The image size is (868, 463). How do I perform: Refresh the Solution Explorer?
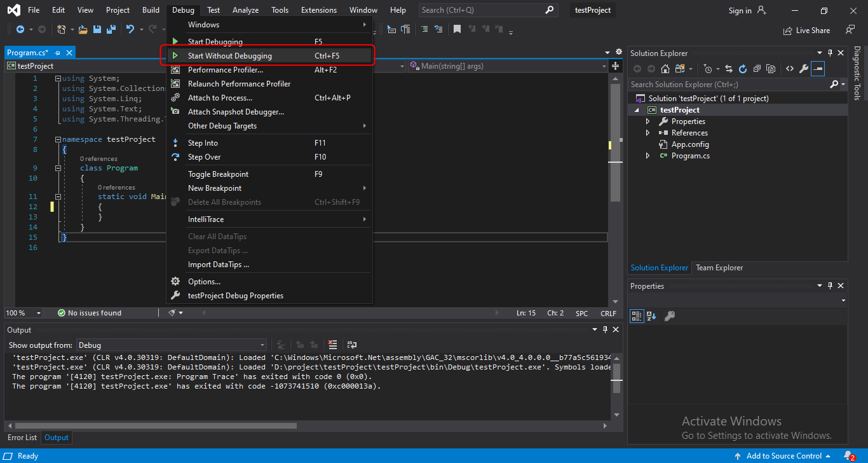742,69
